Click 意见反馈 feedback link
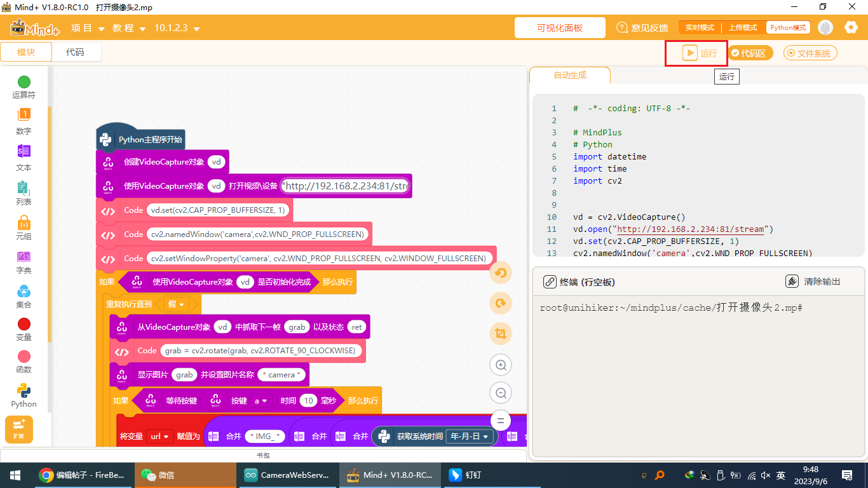The width and height of the screenshot is (868, 488). pos(642,28)
